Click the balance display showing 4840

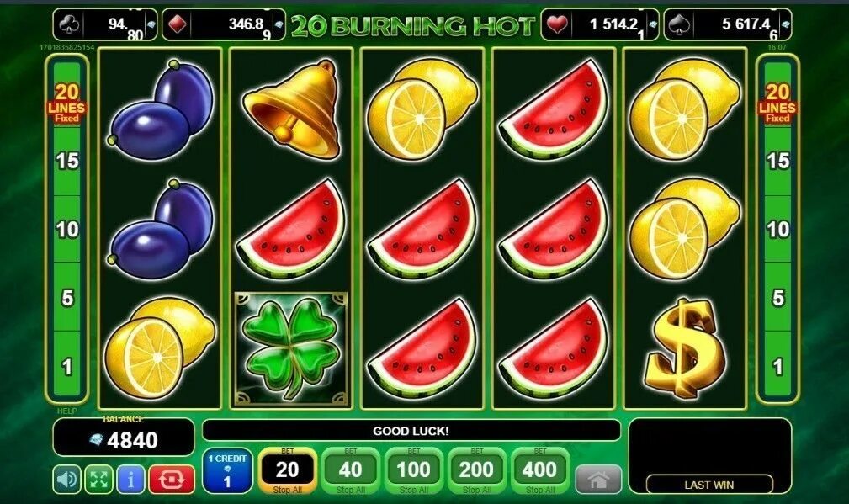click(124, 438)
